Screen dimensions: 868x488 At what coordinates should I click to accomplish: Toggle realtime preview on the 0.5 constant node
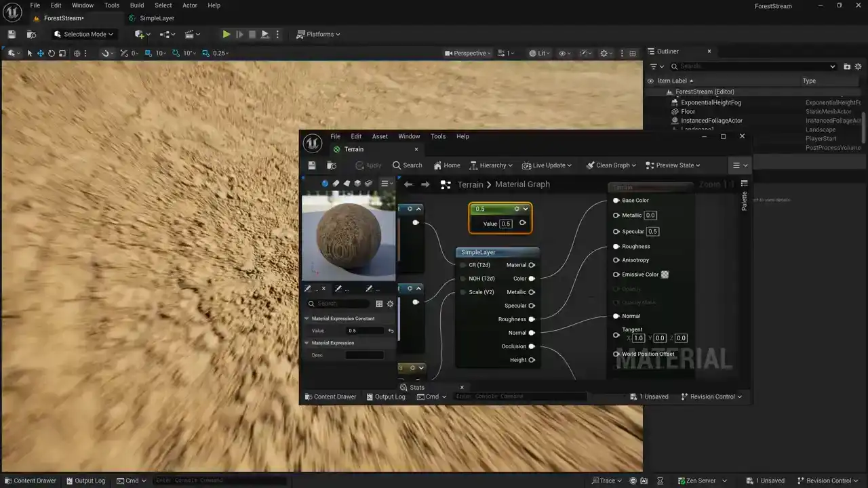click(517, 209)
